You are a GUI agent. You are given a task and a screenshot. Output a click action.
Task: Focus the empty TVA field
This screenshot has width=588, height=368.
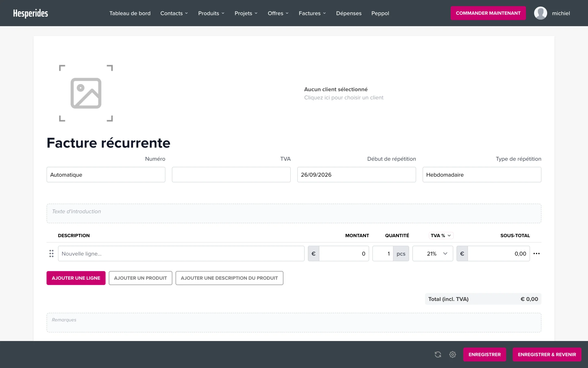point(231,174)
